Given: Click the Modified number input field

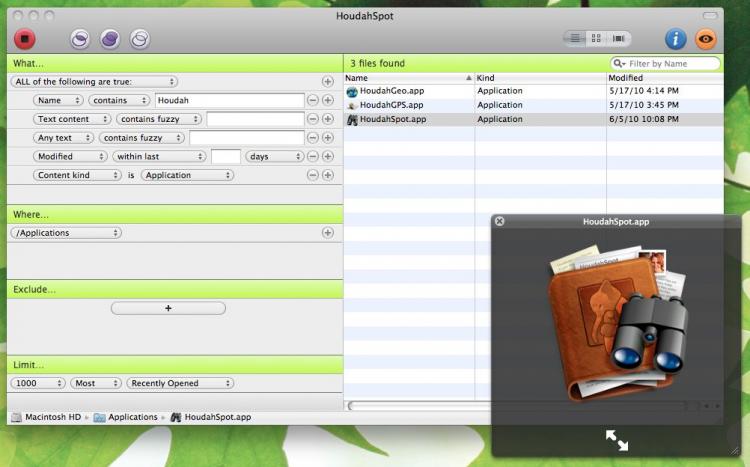Looking at the screenshot, I should (226, 156).
